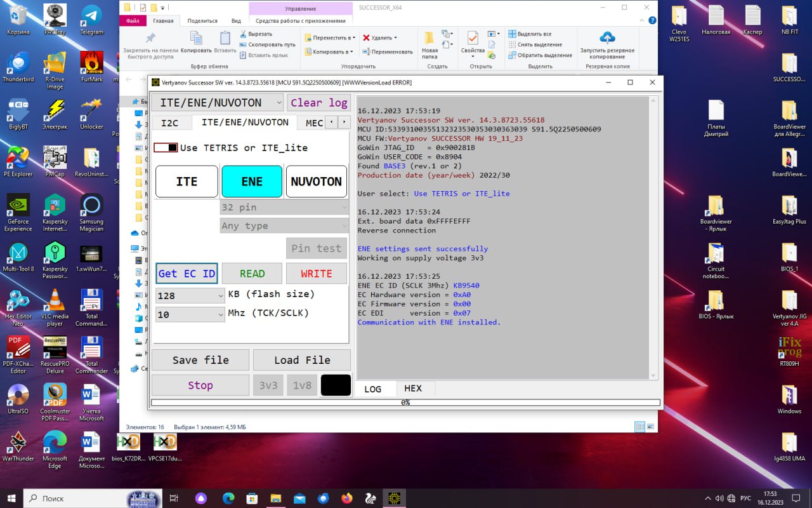Image resolution: width=812 pixels, height=508 pixels.
Task: Click Переименовать in Explorer ribbon
Action: click(x=388, y=51)
